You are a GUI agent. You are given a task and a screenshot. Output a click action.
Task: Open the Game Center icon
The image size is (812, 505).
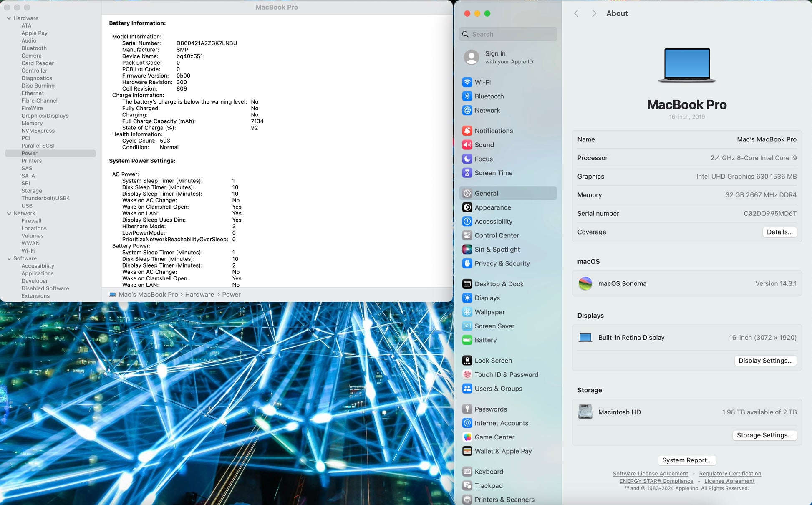point(467,437)
